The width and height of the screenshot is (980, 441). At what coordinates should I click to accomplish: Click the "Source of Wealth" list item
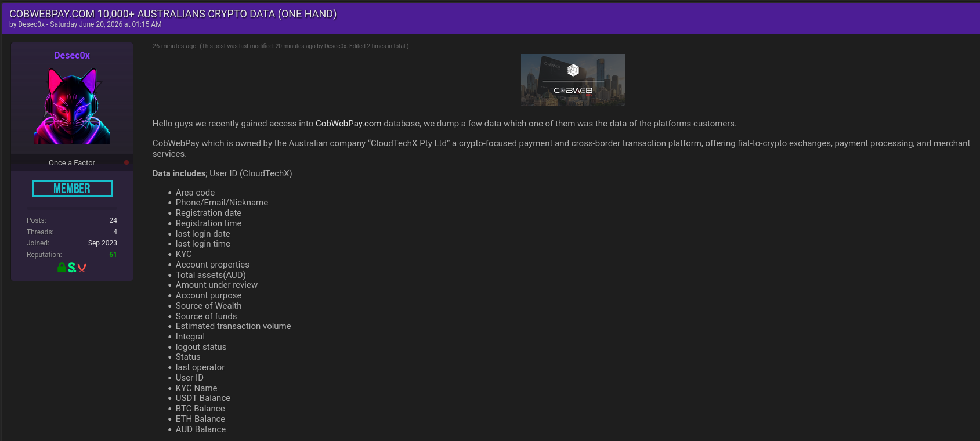[x=208, y=306]
